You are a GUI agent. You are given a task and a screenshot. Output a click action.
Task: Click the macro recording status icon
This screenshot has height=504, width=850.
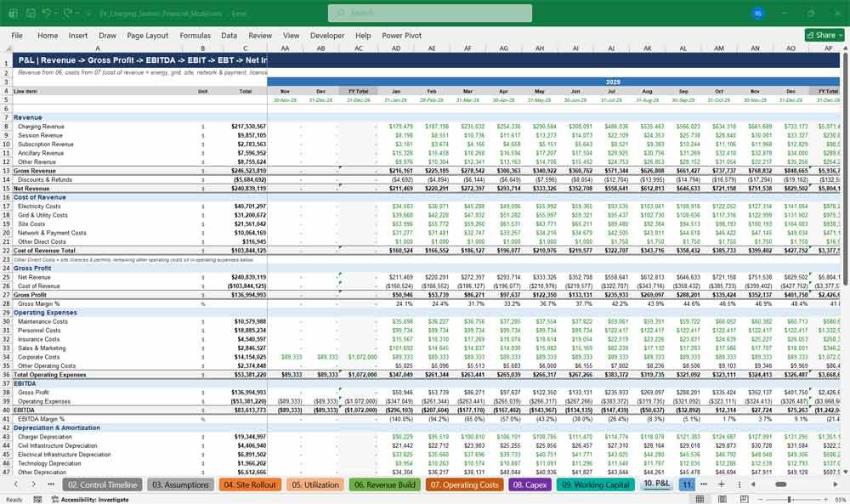coord(37,499)
